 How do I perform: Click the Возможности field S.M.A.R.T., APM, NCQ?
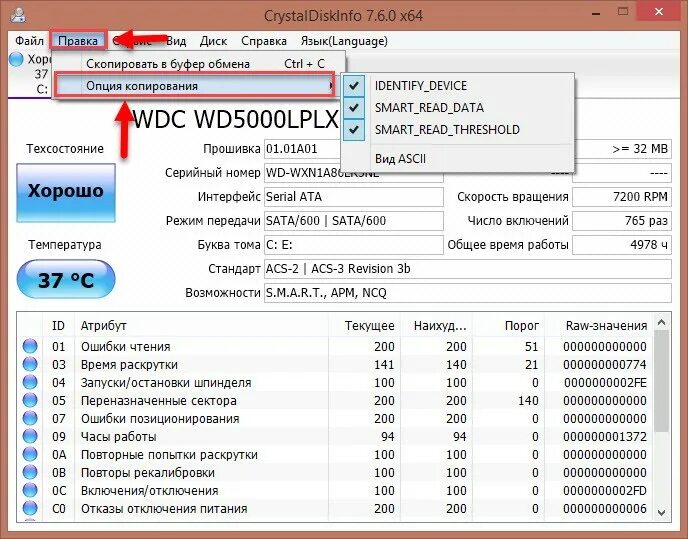468,293
